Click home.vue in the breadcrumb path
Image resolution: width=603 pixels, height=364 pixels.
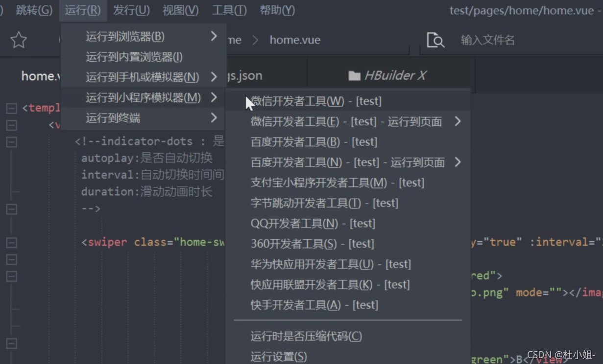click(295, 40)
